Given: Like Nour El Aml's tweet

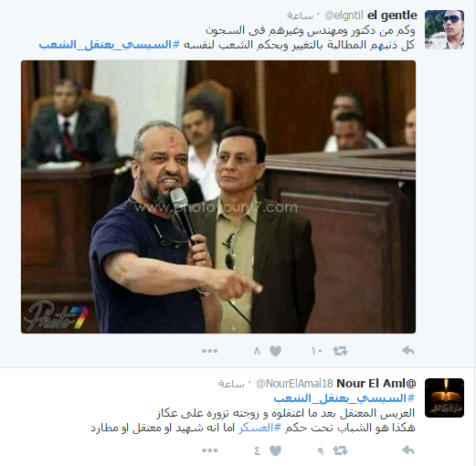Looking at the screenshot, I should 275,450.
